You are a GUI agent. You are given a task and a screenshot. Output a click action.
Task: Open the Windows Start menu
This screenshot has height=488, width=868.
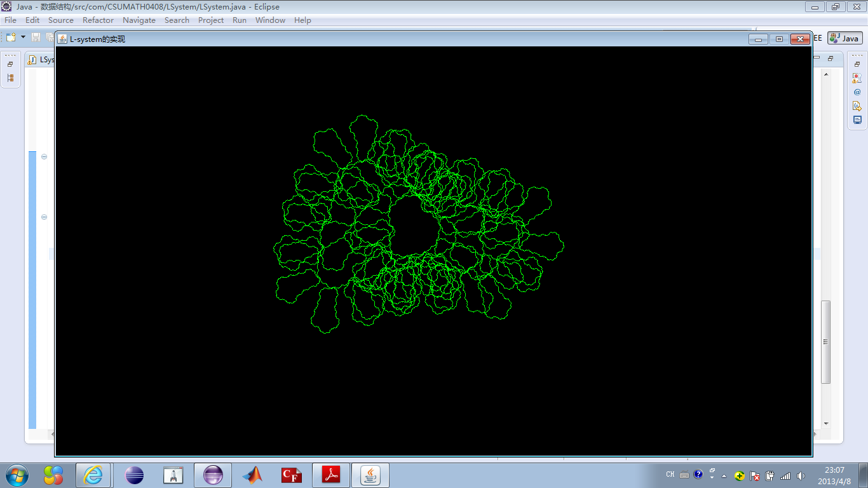[x=17, y=475]
